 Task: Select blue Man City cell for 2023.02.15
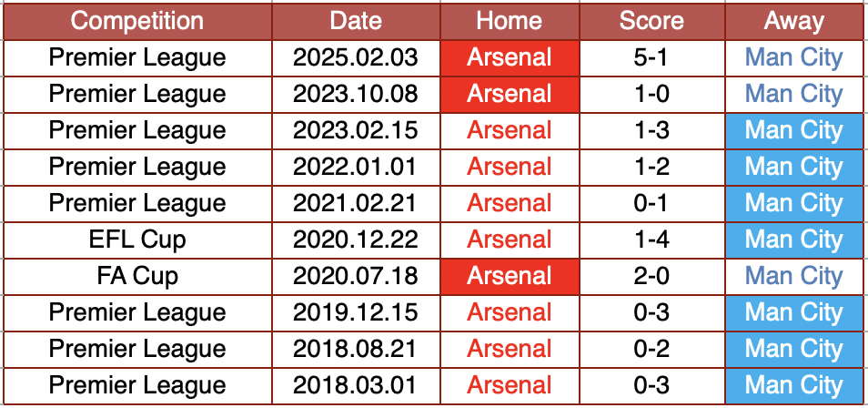click(795, 131)
